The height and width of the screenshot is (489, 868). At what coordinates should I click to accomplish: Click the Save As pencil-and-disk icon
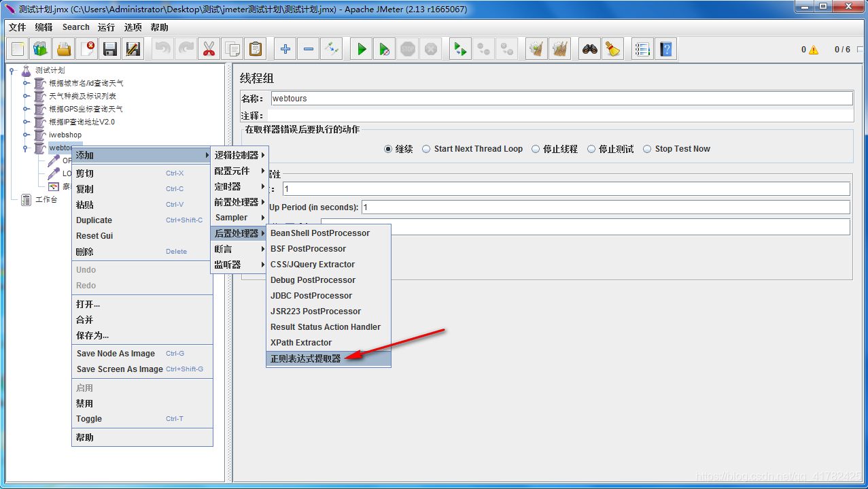click(x=133, y=49)
